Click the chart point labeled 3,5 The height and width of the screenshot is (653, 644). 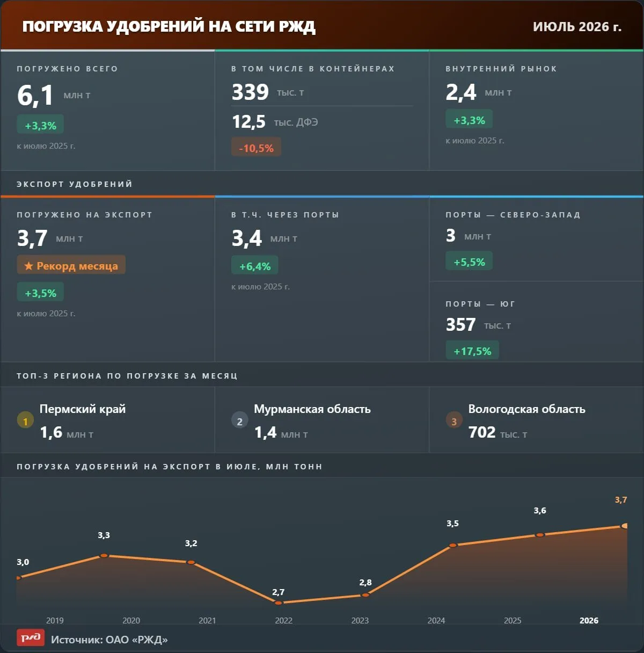point(453,545)
